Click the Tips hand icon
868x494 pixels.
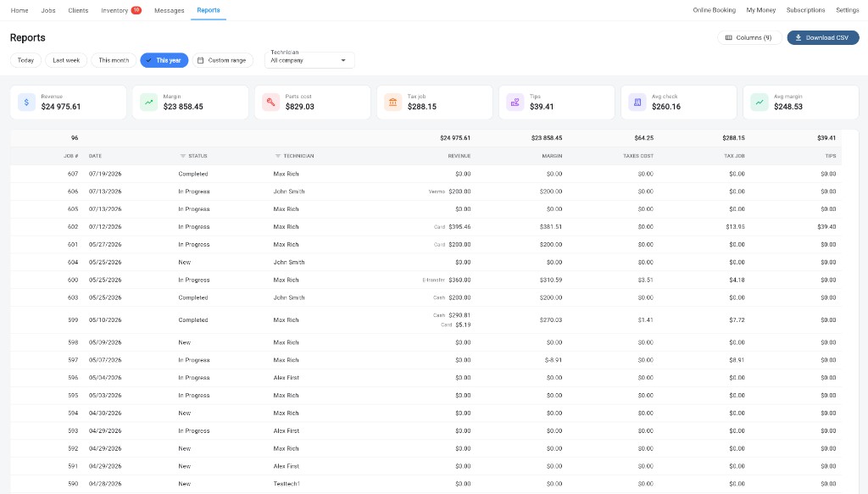pyautogui.click(x=515, y=103)
